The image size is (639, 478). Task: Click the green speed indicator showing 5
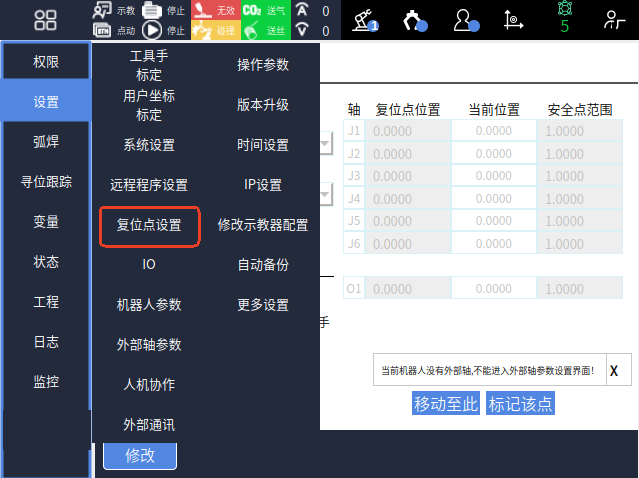click(x=564, y=20)
